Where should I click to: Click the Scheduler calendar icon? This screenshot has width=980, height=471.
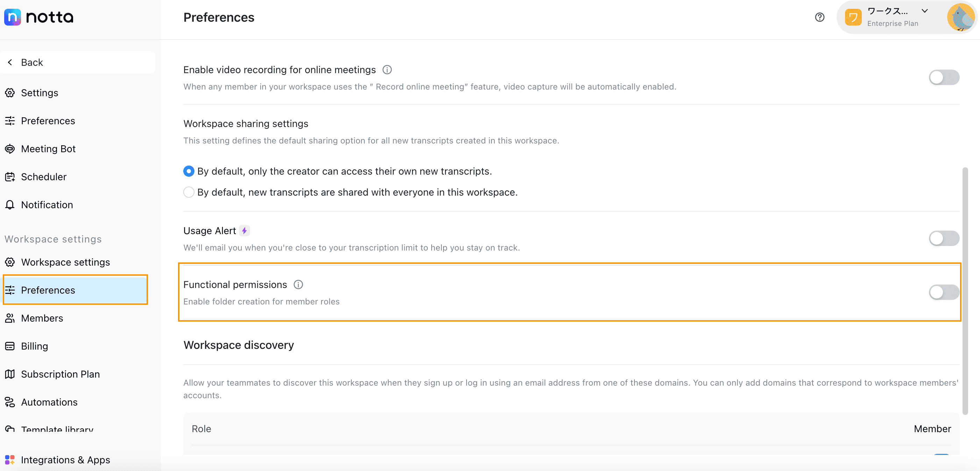[x=10, y=177]
